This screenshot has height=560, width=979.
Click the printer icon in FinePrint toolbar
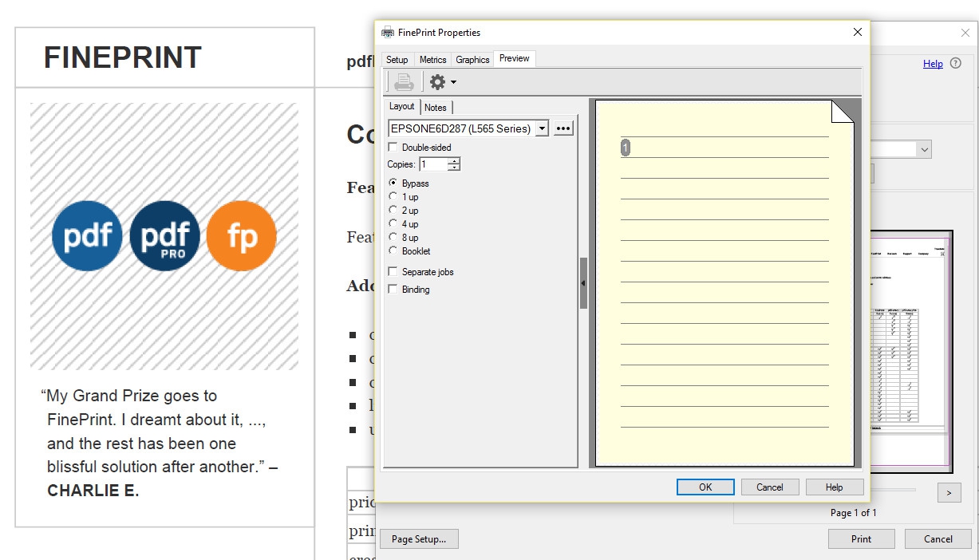(405, 81)
